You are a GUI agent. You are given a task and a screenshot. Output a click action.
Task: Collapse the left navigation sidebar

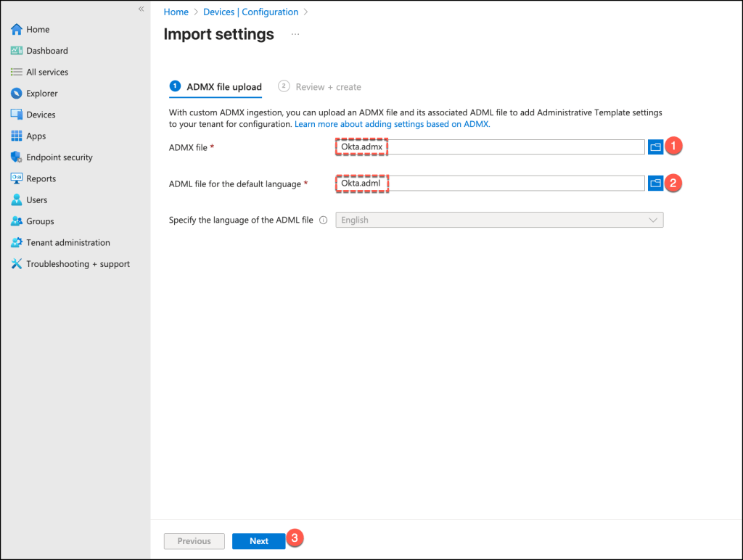[141, 9]
